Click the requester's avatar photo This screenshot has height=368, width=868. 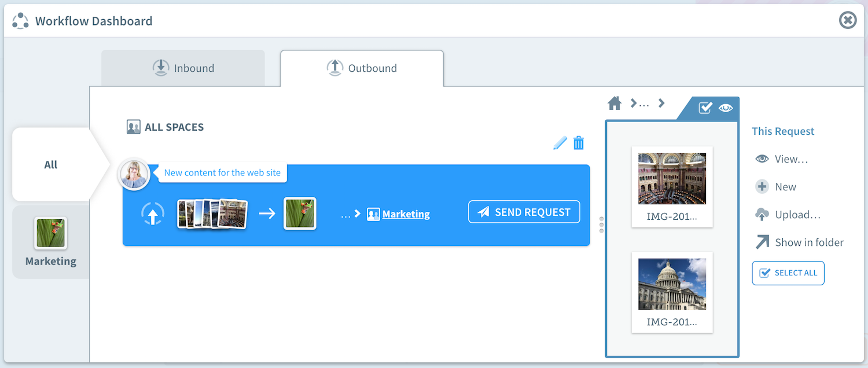pyautogui.click(x=134, y=174)
